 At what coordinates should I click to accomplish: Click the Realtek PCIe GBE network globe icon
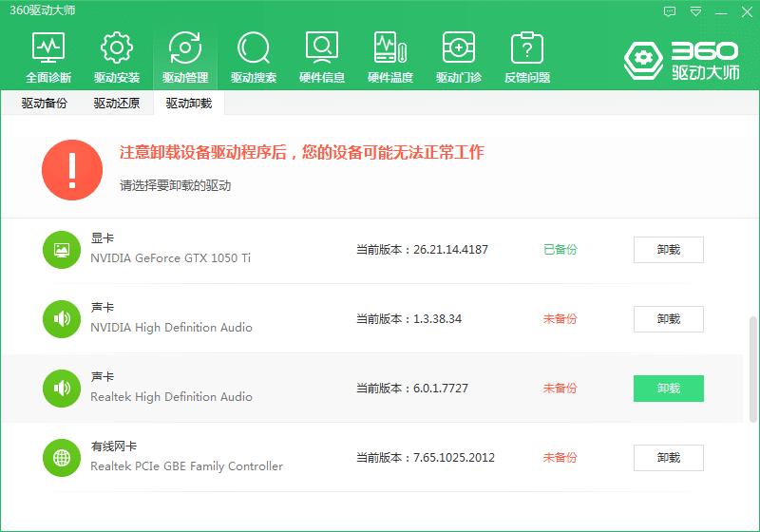(x=62, y=458)
